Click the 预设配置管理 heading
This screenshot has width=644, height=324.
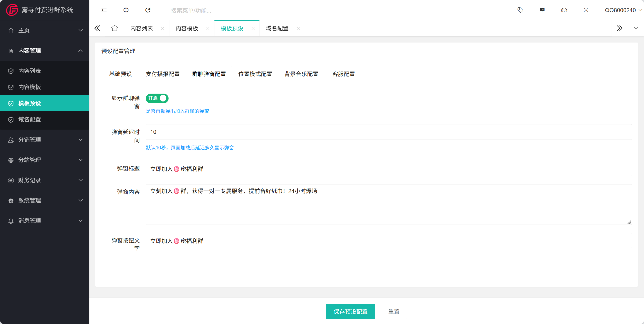click(118, 51)
